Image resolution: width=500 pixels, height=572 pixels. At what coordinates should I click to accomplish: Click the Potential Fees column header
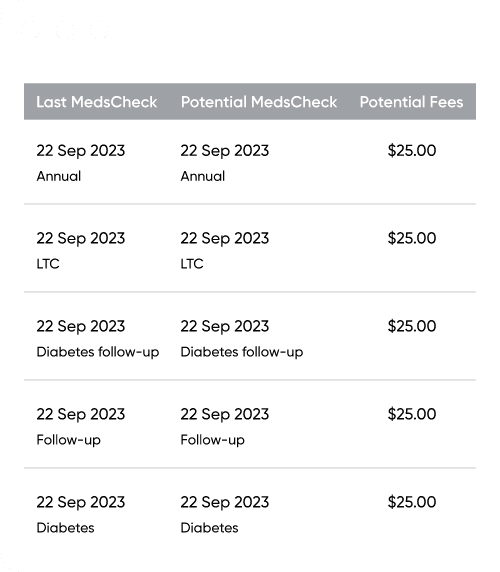coord(411,102)
